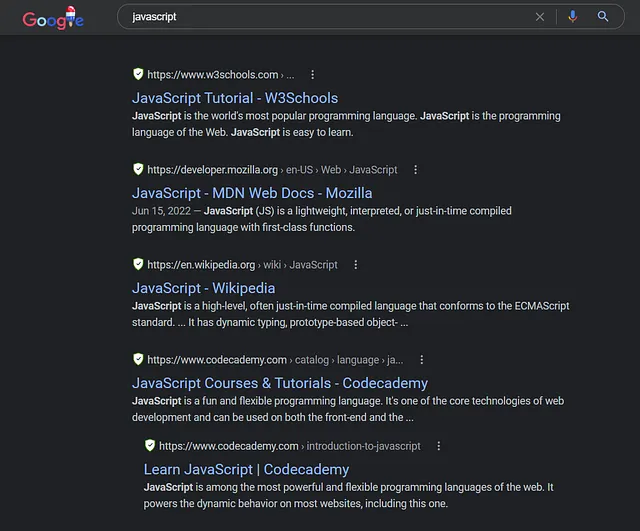Click snippet "JavaScript is among the most powerful"
This screenshot has height=531, width=640.
pyautogui.click(x=349, y=495)
